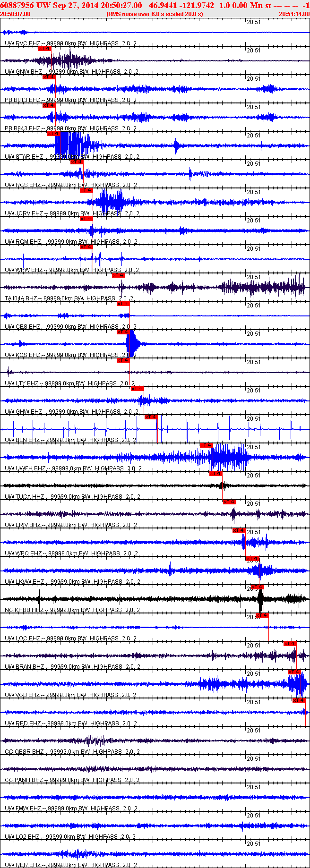Click the TA I04A BHZ station label
The image size is (310, 868).
(x=69, y=298)
